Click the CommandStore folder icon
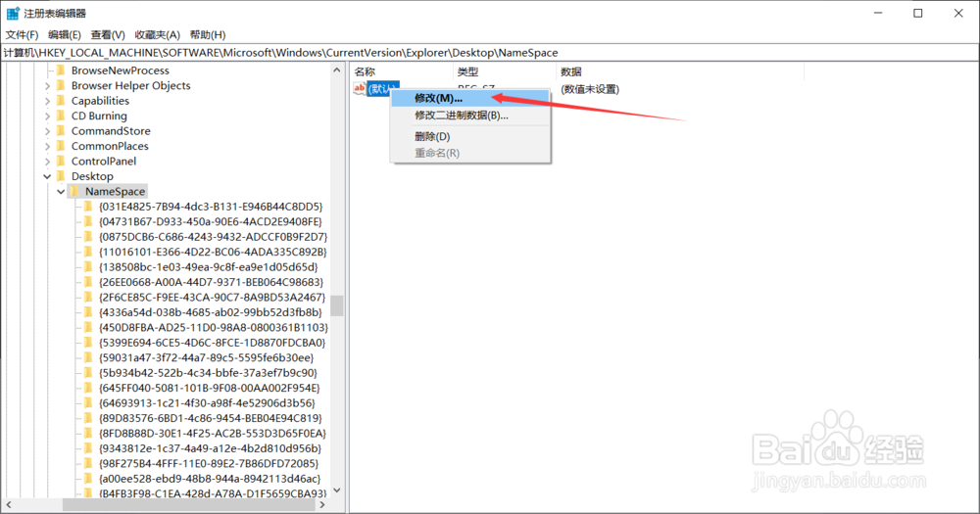The image size is (980, 514). tap(61, 131)
